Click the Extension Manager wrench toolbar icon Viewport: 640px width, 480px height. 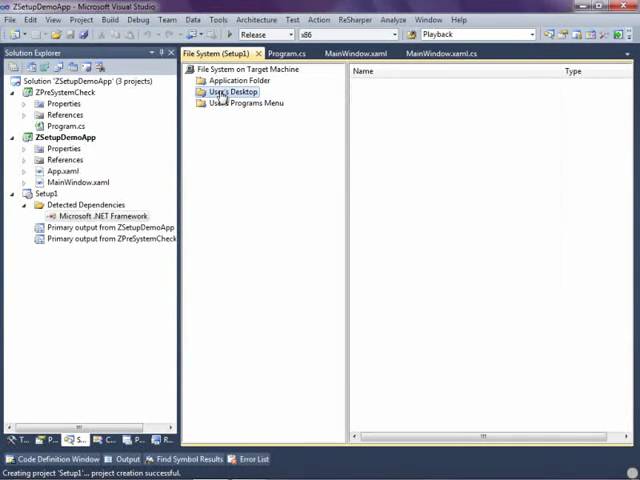pos(604,35)
